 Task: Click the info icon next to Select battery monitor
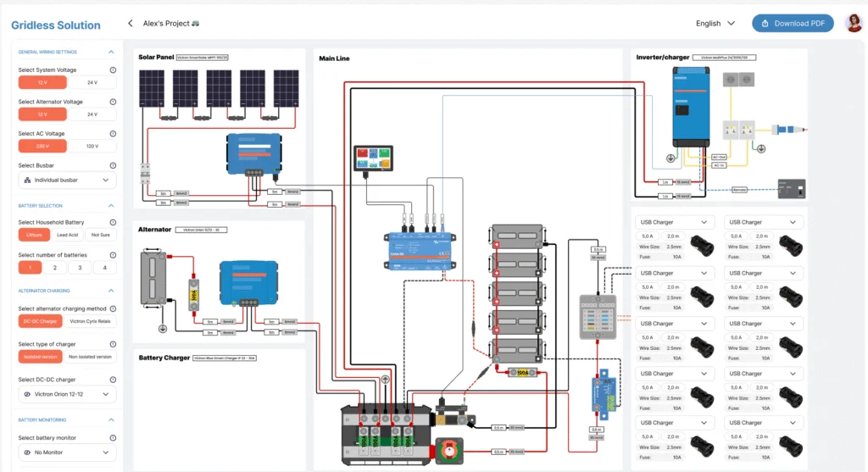[113, 438]
